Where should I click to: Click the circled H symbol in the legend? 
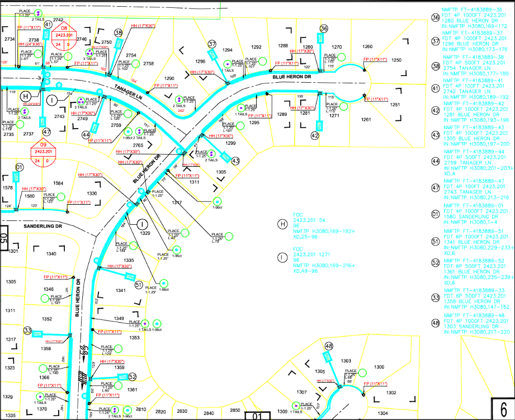(282, 224)
